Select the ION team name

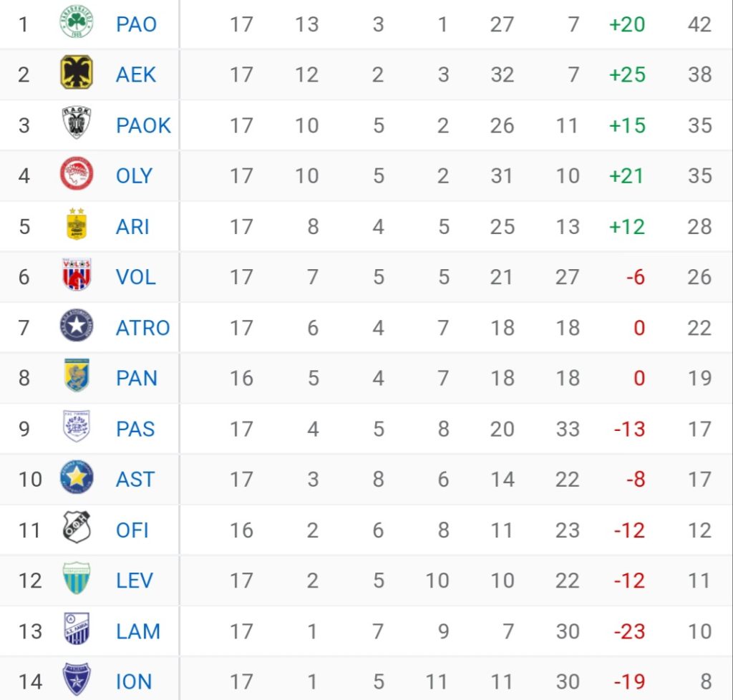point(134,682)
